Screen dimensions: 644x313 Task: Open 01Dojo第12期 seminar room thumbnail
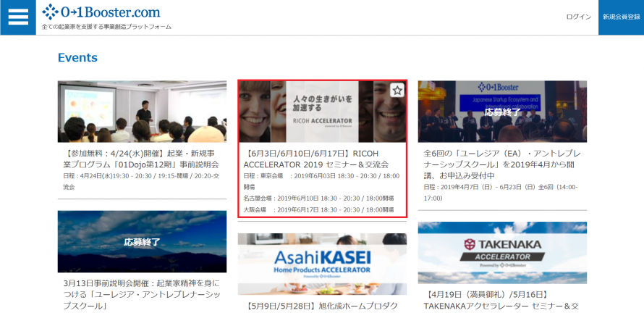point(142,112)
